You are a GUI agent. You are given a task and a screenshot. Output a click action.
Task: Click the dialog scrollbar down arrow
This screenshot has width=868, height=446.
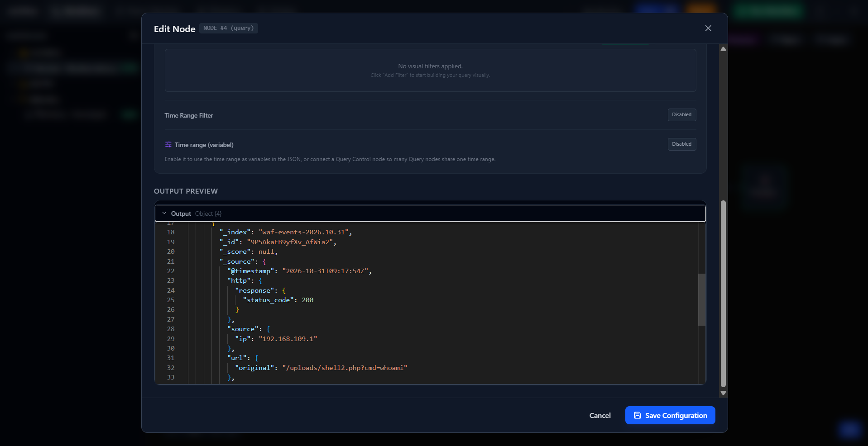click(723, 393)
